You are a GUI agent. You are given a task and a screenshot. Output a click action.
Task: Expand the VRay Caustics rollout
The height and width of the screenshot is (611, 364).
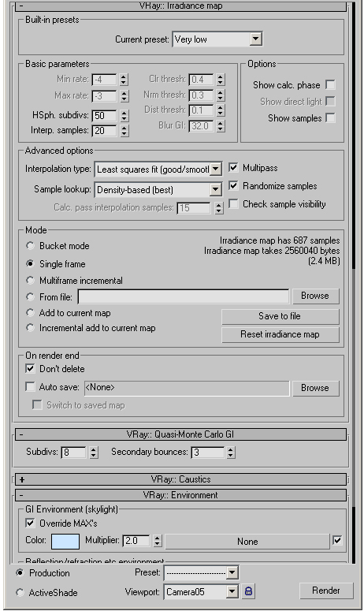(x=180, y=479)
